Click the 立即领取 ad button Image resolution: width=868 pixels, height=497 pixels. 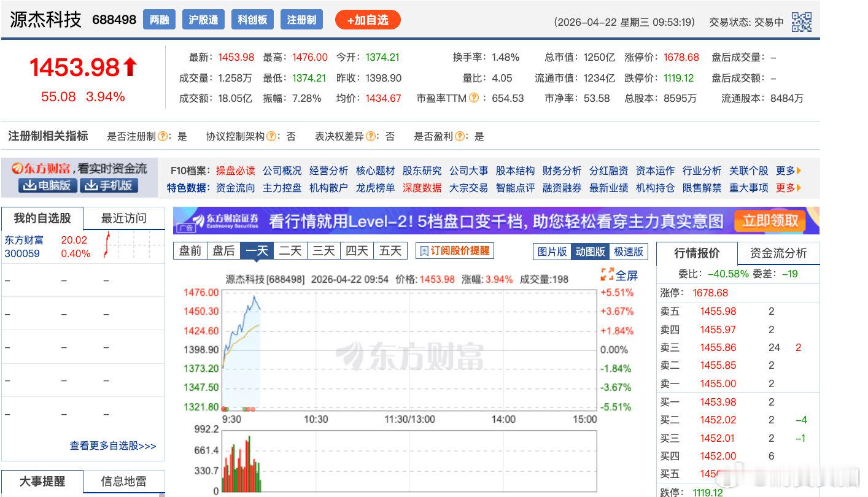(x=770, y=221)
